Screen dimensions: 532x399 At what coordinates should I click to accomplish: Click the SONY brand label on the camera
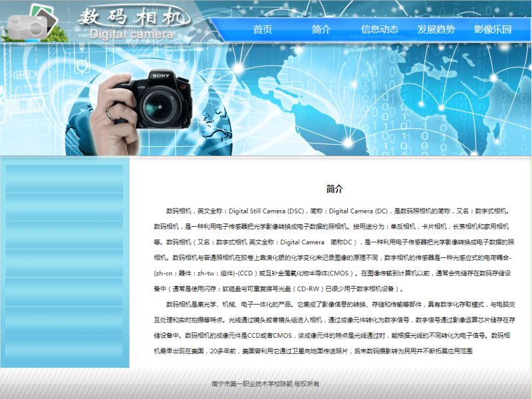[161, 76]
